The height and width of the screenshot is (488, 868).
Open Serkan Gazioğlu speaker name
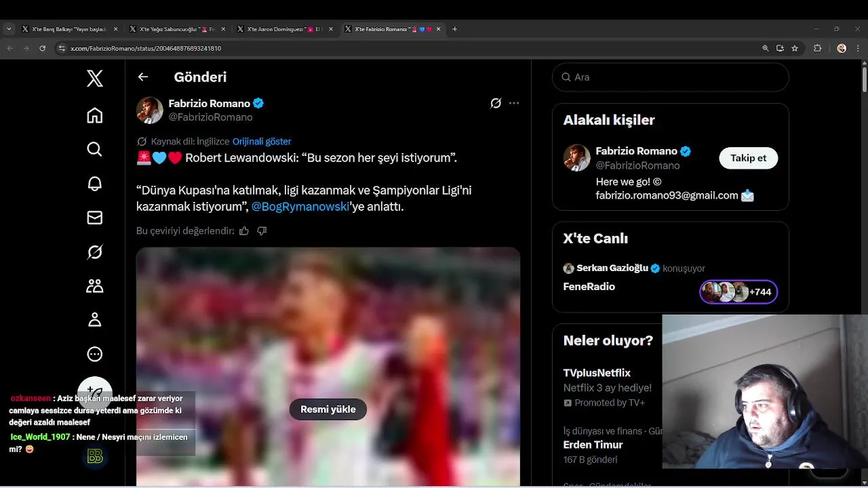coord(612,268)
